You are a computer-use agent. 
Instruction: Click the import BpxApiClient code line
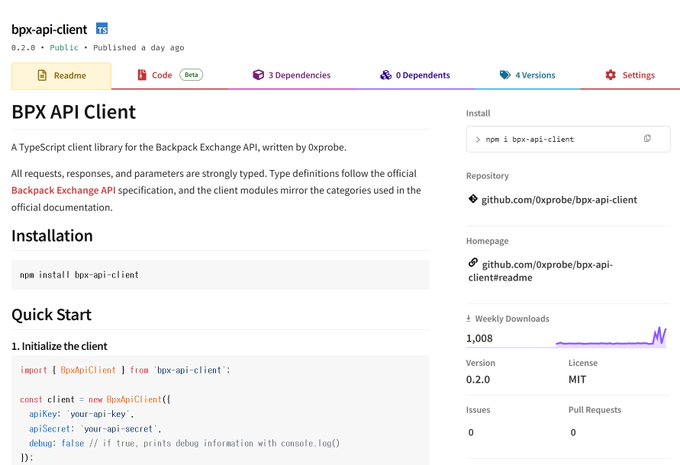coord(125,370)
